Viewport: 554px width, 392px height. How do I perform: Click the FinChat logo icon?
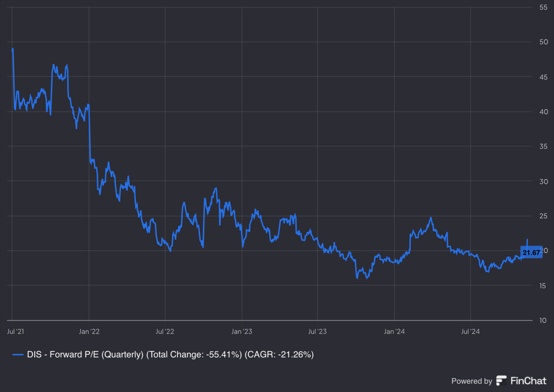tap(501, 380)
